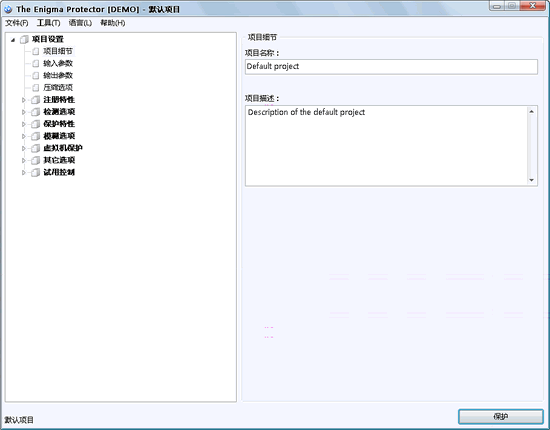
Task: Expand the node between 保护特性 and 虚拟机保护
Action: [24, 136]
